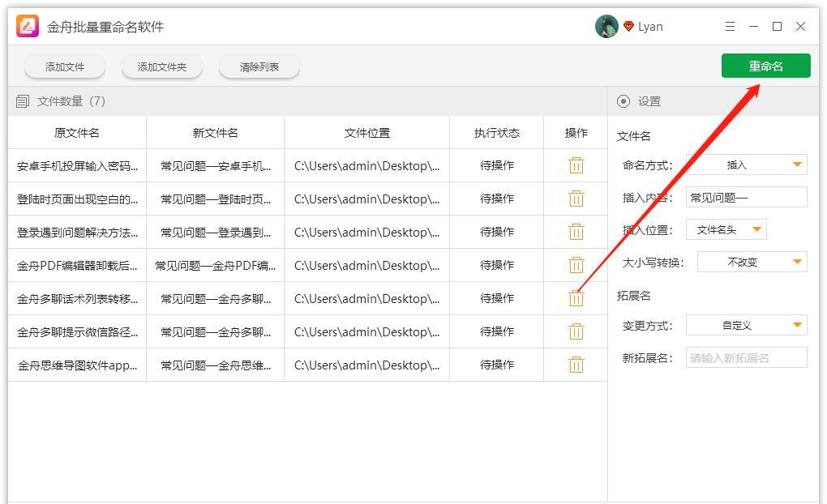827x504 pixels.
Task: Click the 添加文件 button
Action: pyautogui.click(x=65, y=67)
